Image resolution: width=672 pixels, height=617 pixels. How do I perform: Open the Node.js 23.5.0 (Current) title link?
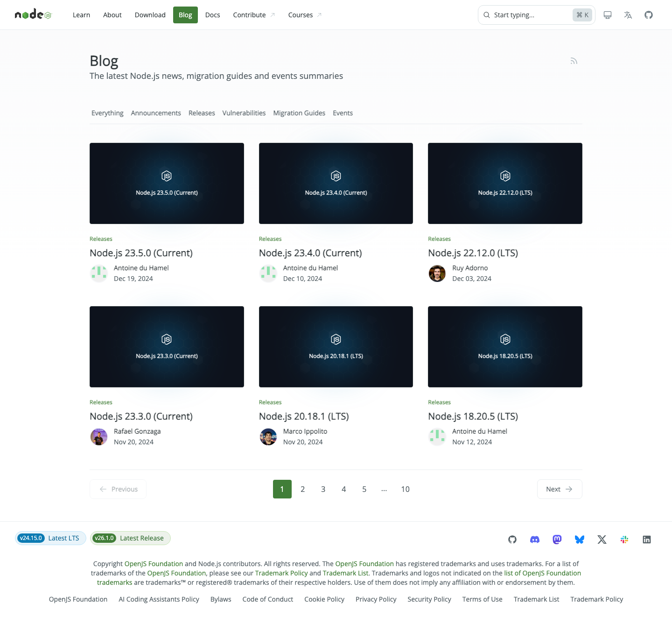(141, 253)
